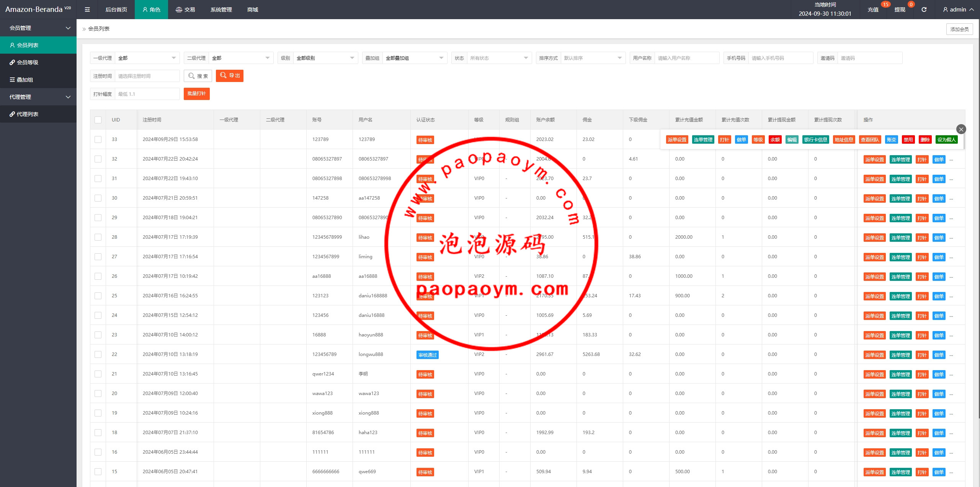Open 代理列表 in the sidebar
The height and width of the screenshot is (487, 980).
point(38,114)
